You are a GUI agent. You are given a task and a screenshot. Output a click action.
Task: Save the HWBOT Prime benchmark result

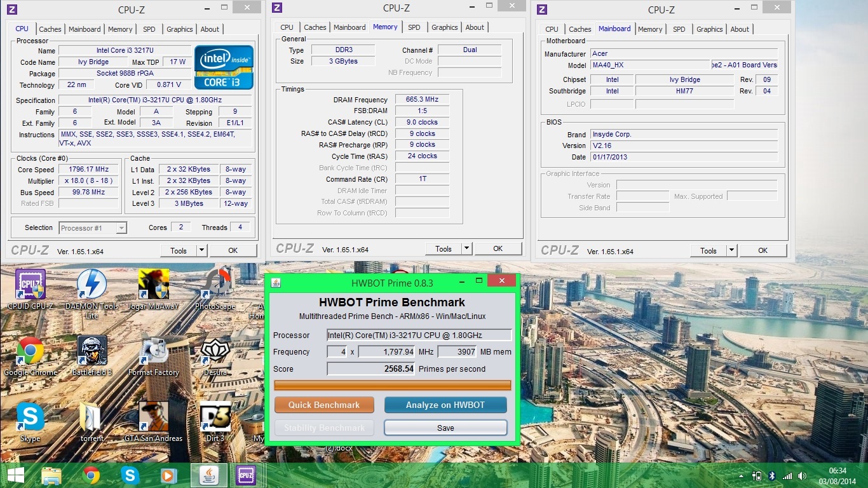coord(445,428)
